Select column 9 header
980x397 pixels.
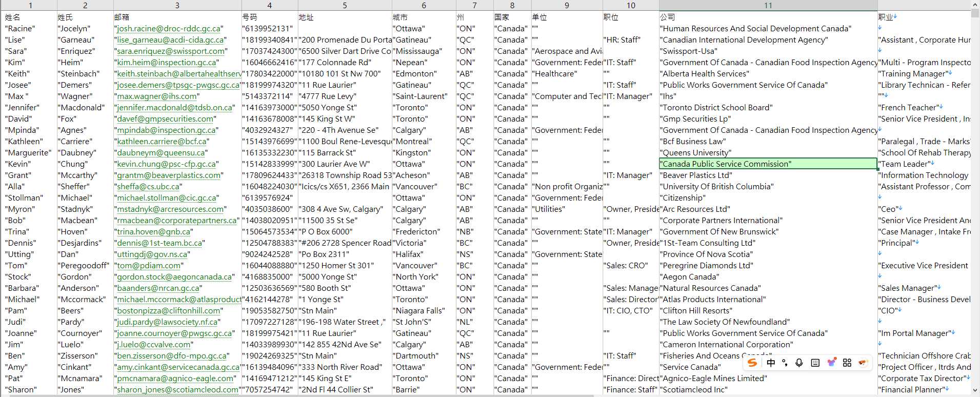click(x=567, y=5)
